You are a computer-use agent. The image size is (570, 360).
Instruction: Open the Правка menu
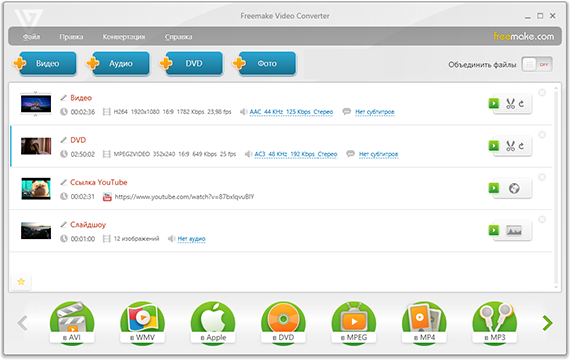pyautogui.click(x=71, y=37)
